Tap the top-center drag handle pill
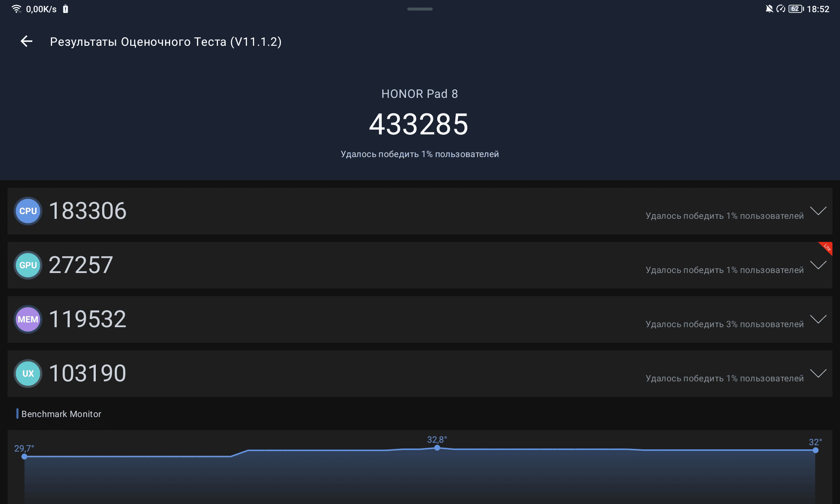Image resolution: width=840 pixels, height=504 pixels. (420, 9)
